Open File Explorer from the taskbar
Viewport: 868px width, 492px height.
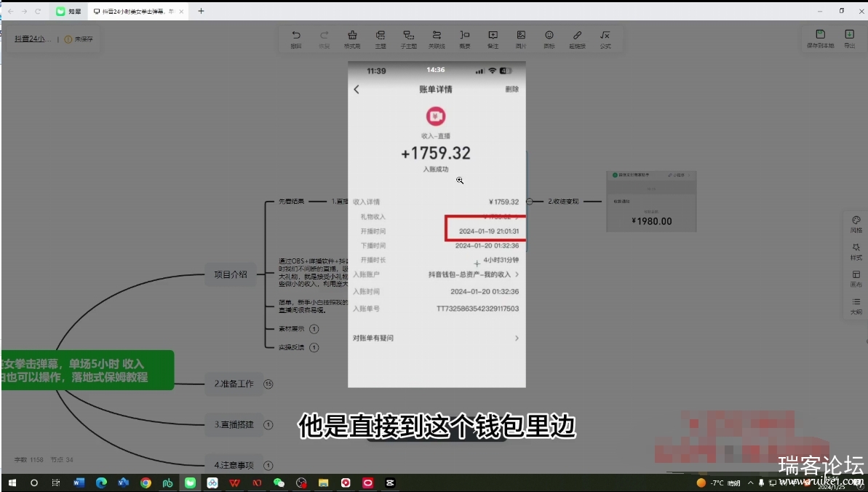tap(323, 483)
